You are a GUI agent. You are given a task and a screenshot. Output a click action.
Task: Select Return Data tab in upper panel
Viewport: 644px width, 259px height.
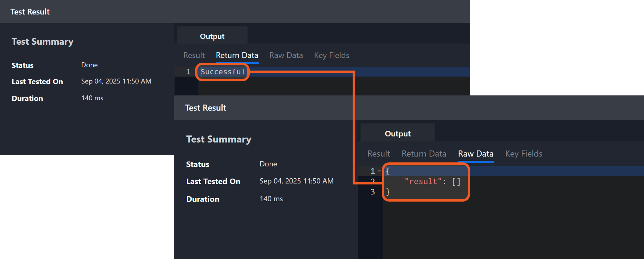(237, 55)
